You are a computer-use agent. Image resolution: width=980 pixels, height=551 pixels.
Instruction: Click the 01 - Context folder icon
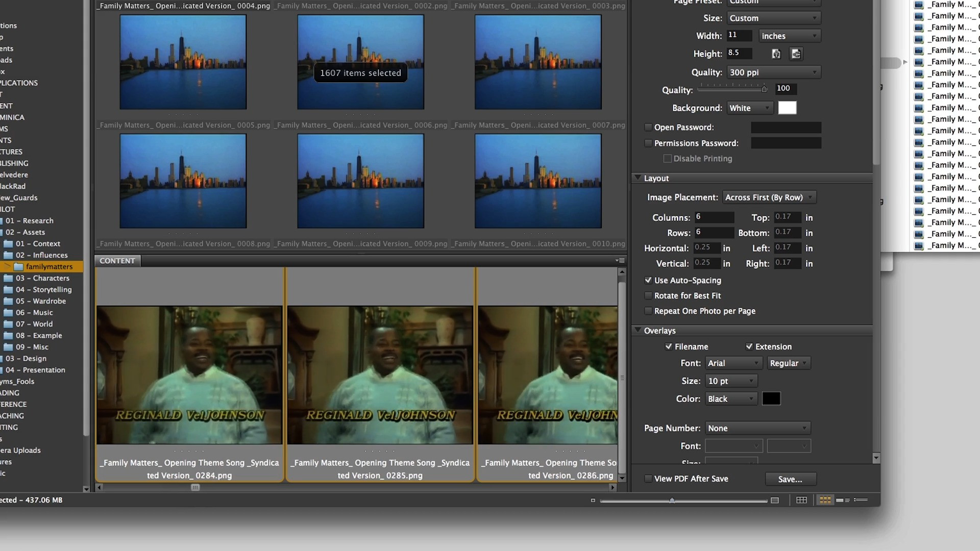coord(8,244)
